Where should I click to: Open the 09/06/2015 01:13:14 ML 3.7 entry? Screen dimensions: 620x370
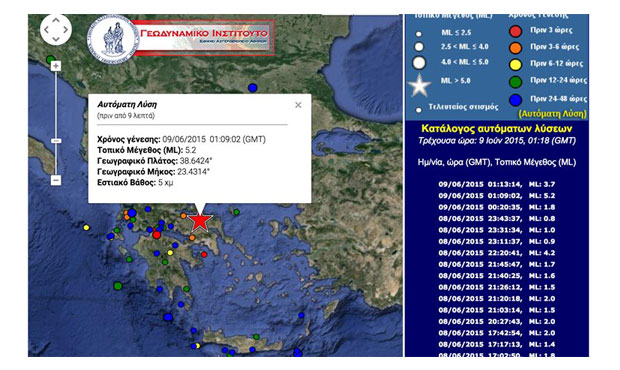coord(497,184)
